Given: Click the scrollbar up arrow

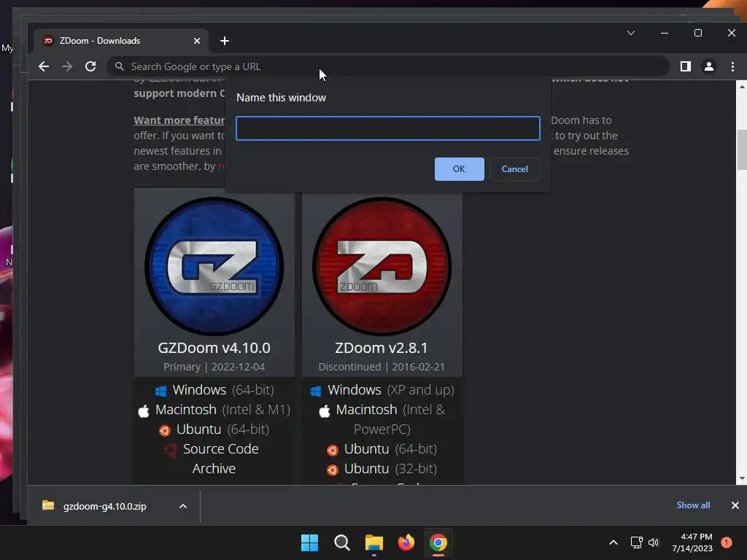Looking at the screenshot, I should (742, 87).
